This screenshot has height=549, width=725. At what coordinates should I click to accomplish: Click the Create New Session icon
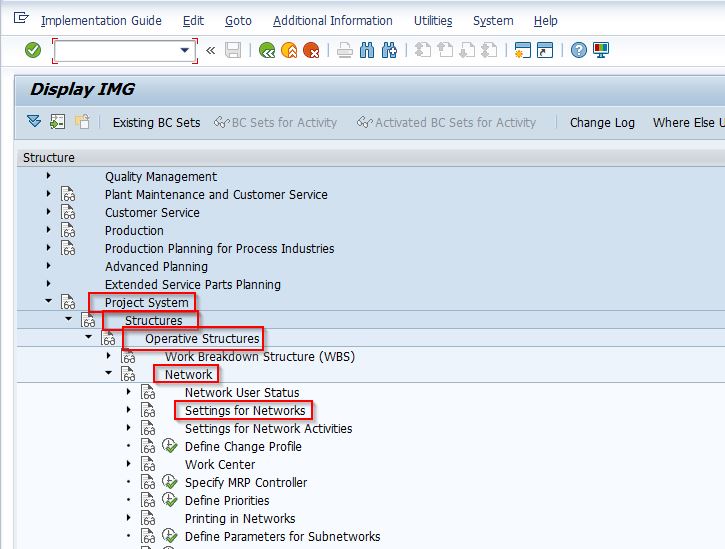(522, 50)
